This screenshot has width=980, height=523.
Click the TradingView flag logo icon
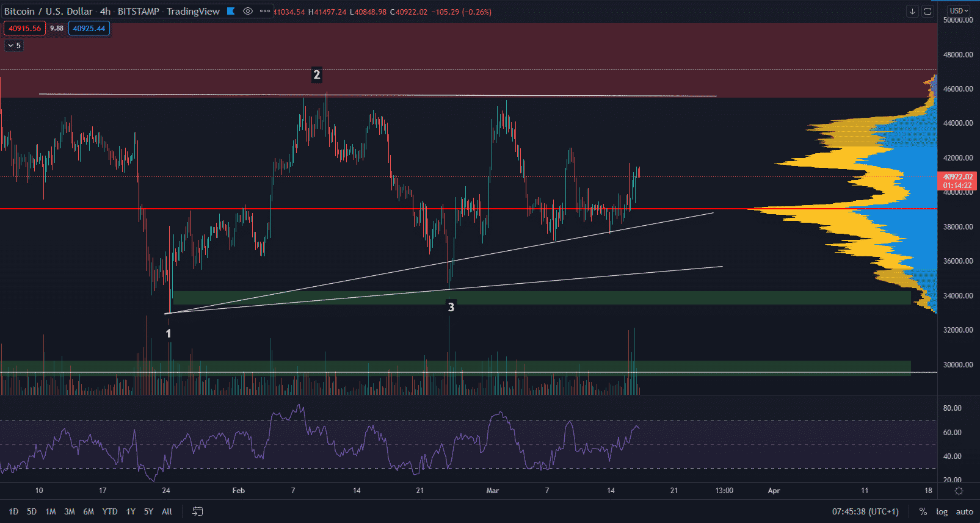[231, 11]
